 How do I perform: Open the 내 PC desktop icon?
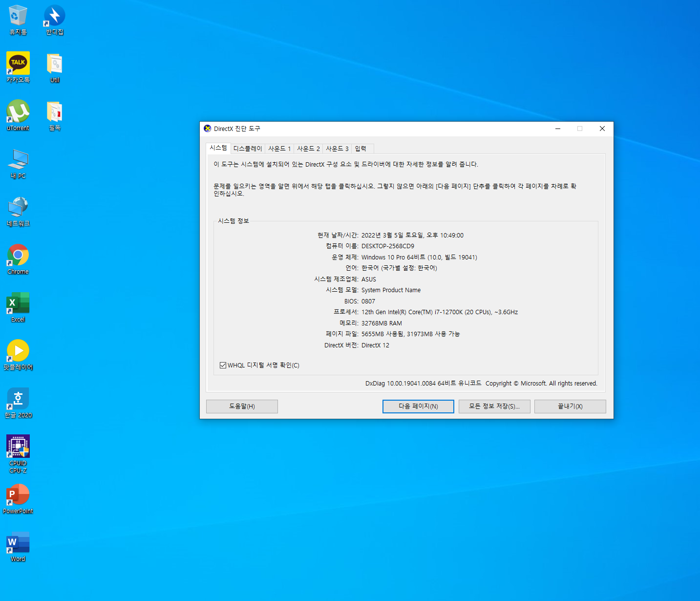pos(18,163)
